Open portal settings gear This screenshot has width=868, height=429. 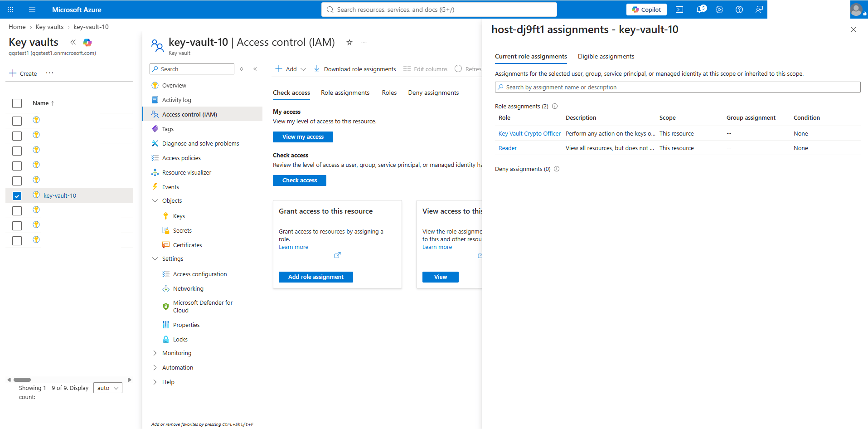click(x=719, y=10)
